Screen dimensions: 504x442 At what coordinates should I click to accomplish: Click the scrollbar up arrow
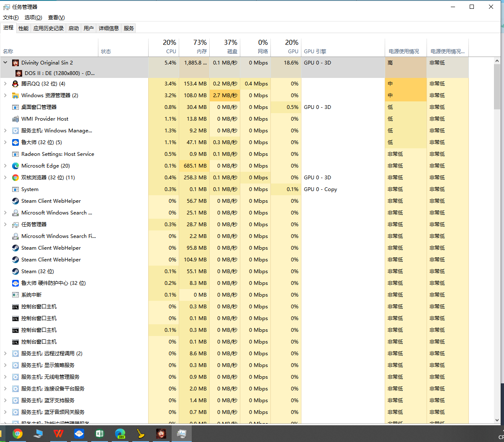click(497, 60)
